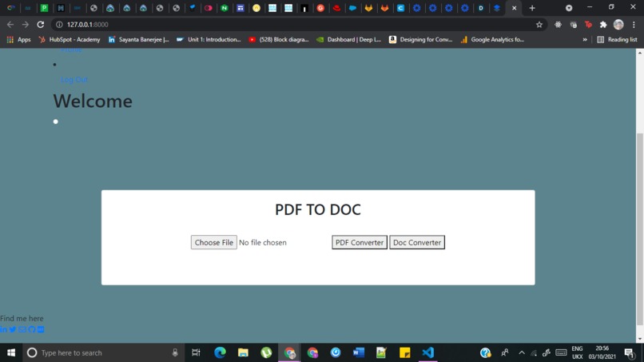Open the Sayanta Banerjee LinkedIn bookmark
Image resolution: width=644 pixels, height=362 pixels.
click(x=139, y=39)
